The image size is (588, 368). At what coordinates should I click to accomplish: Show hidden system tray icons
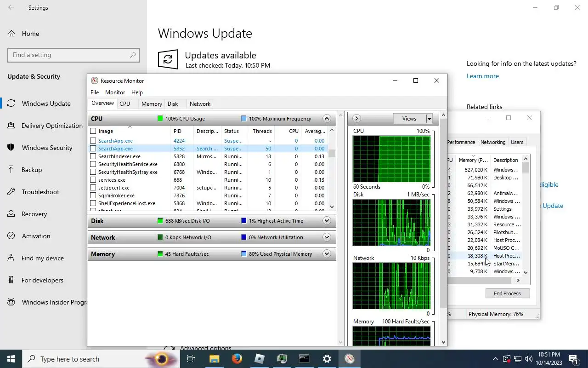click(495, 359)
